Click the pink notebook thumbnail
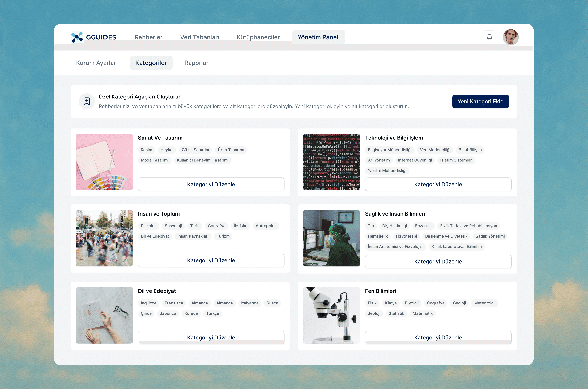 [104, 162]
